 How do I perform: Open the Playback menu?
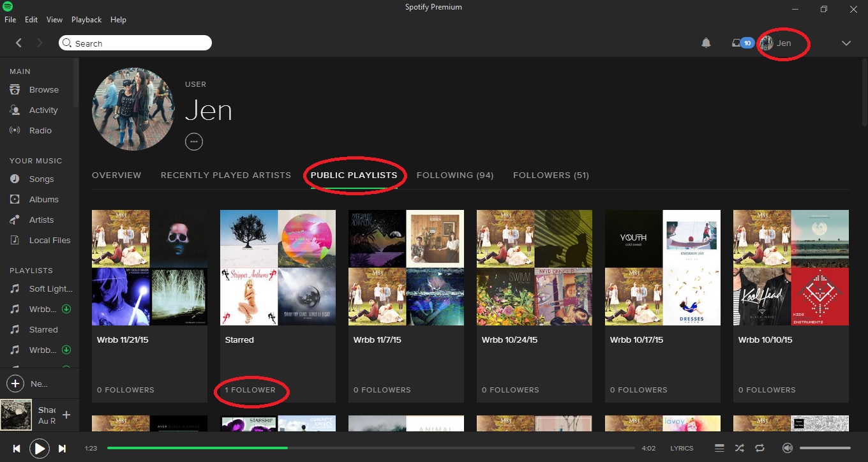[x=86, y=19]
